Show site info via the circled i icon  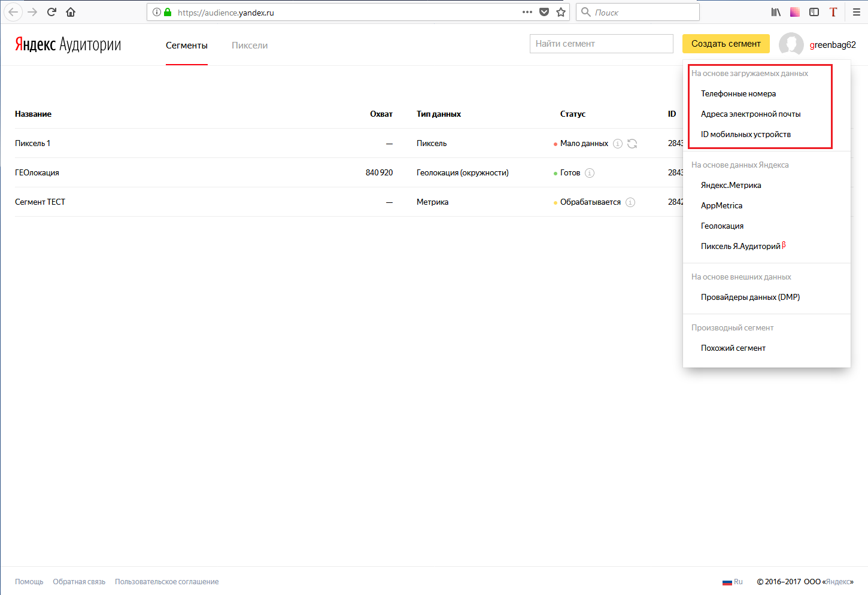[x=157, y=12]
